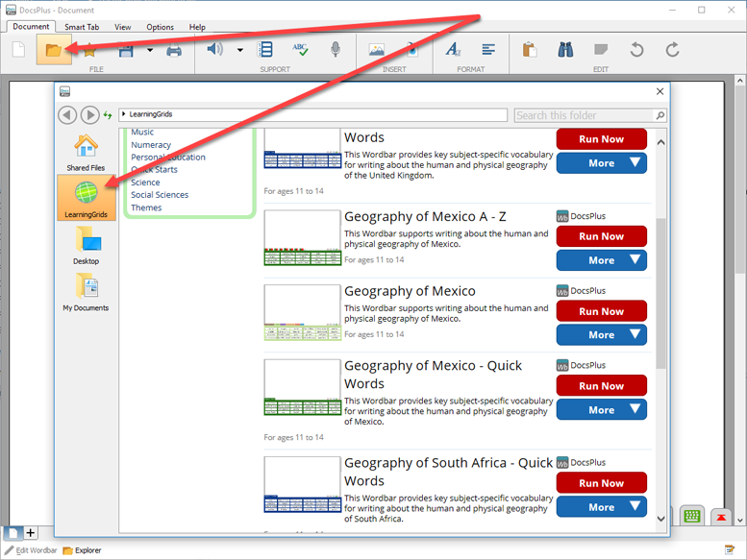Click the spell check ABC icon

pos(300,50)
